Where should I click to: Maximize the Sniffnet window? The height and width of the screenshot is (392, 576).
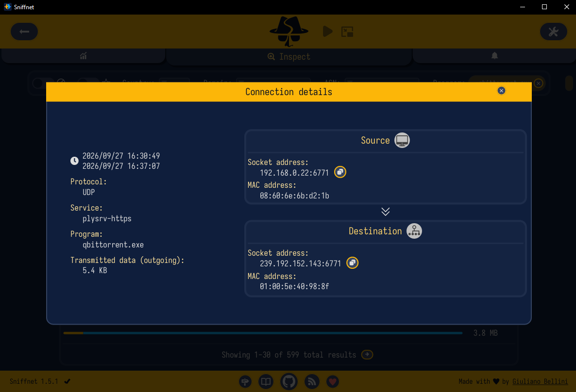pos(544,7)
